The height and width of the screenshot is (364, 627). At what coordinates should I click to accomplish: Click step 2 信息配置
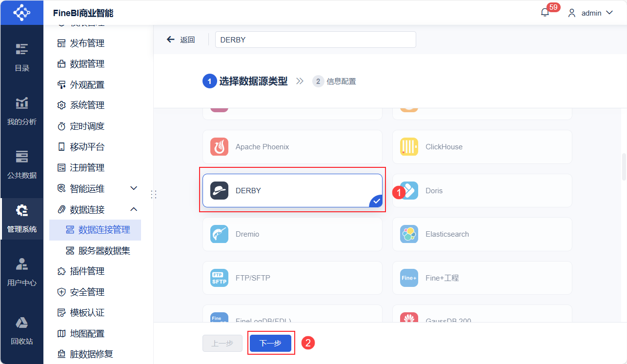pos(334,81)
